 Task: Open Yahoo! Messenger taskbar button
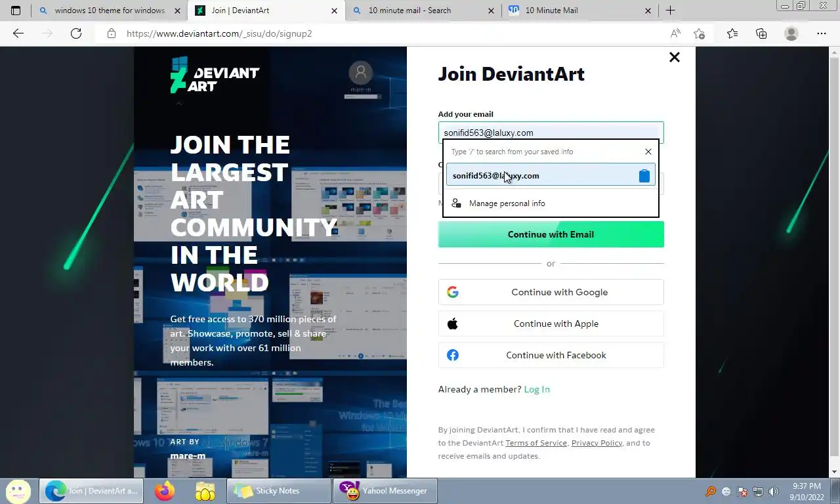coord(385,491)
